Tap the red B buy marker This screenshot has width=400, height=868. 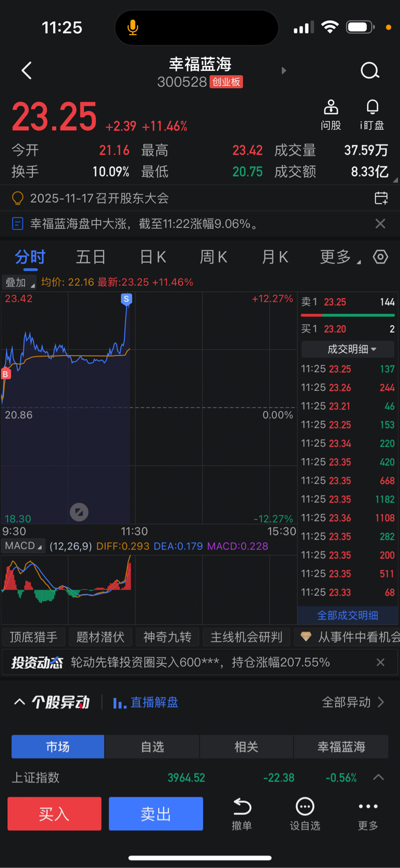pyautogui.click(x=5, y=374)
